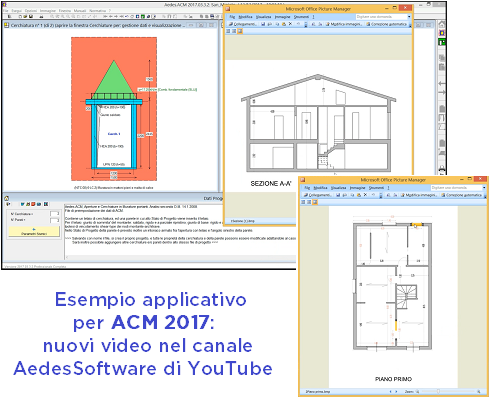
Task: Open Collegamenti shortcuts in PIANO PRIMO window
Action: 317,195
